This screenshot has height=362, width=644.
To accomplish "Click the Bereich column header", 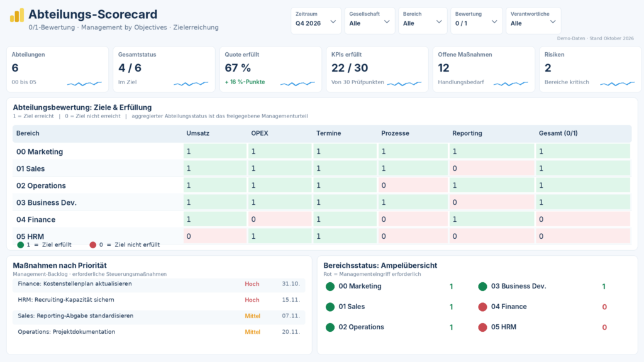I will [28, 133].
